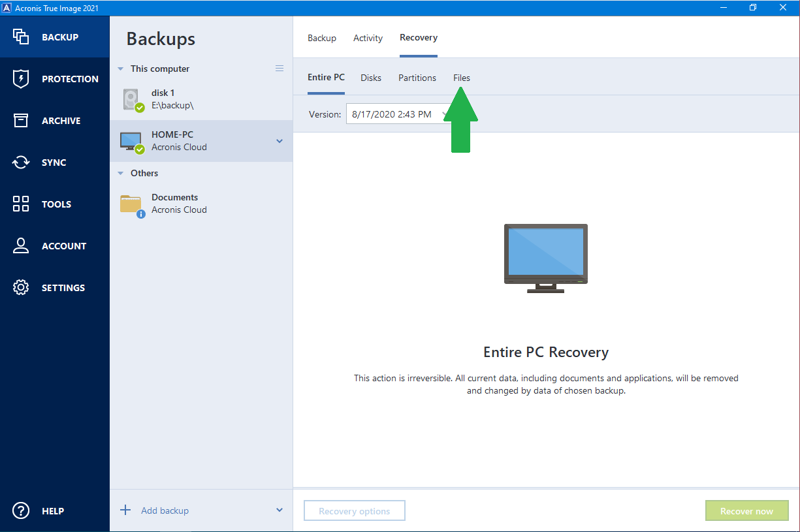Collapse the Others group
The width and height of the screenshot is (800, 532).
(121, 173)
